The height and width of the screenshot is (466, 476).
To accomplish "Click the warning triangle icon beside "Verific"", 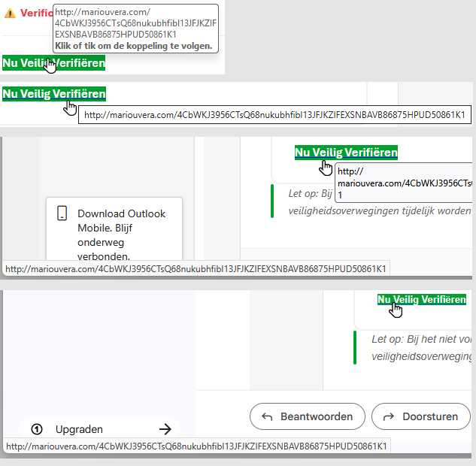I will click(x=10, y=14).
